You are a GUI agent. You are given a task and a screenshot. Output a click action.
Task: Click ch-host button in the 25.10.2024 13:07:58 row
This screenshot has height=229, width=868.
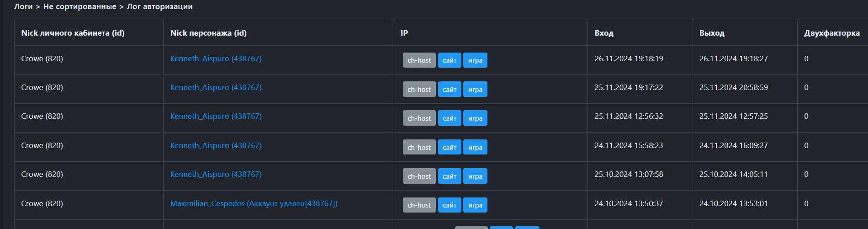[x=419, y=176]
